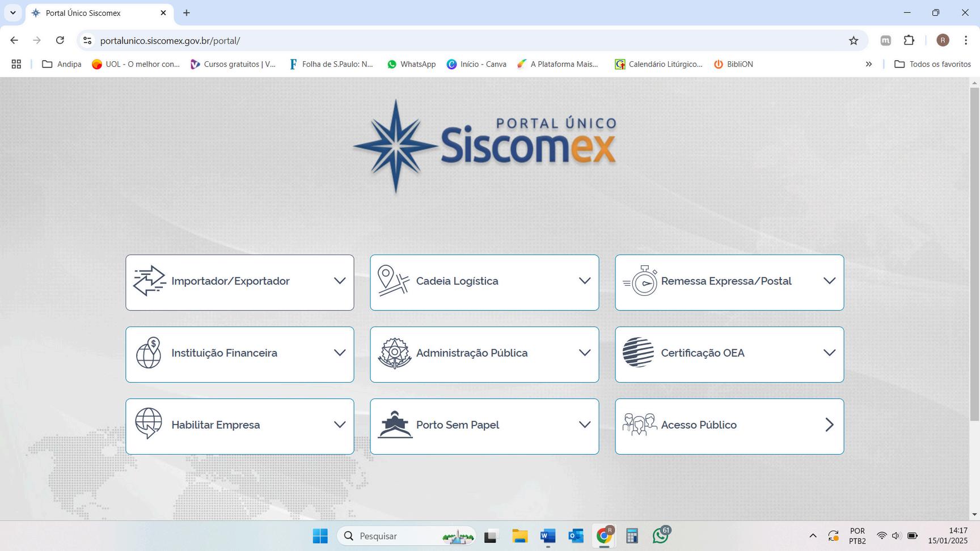Select the Administração Pública label
This screenshot has height=551, width=980.
click(472, 353)
